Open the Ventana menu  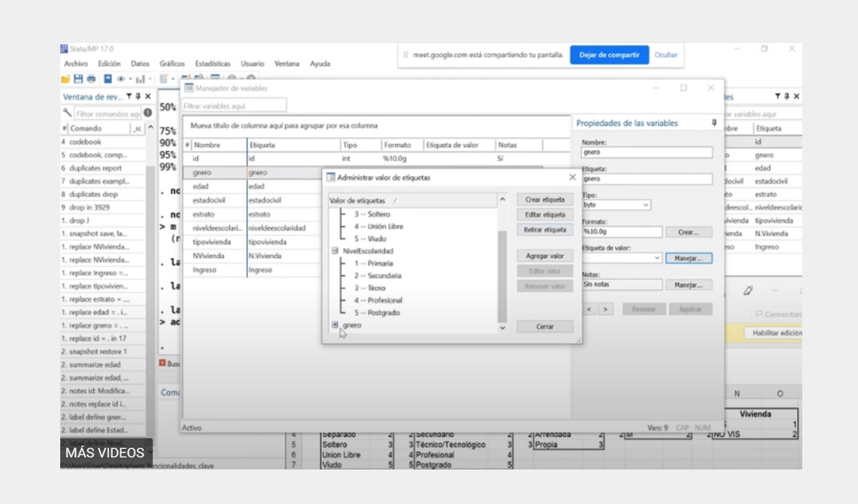287,63
